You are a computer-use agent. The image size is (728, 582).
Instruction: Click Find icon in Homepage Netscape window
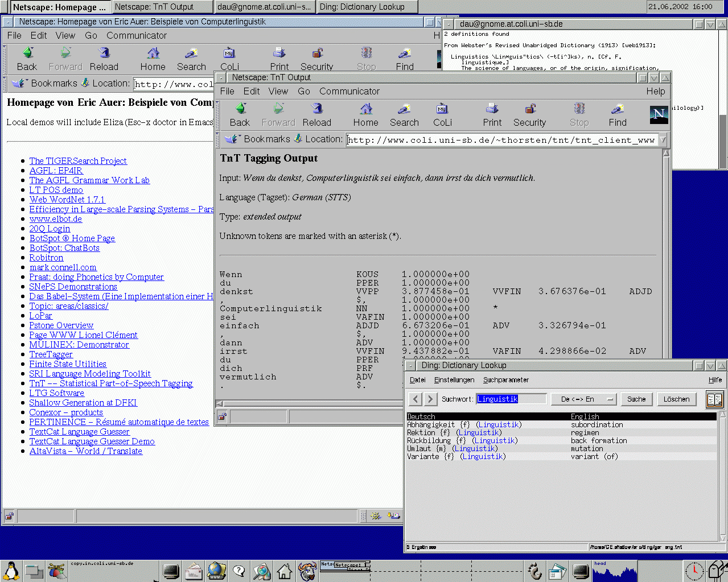click(405, 52)
